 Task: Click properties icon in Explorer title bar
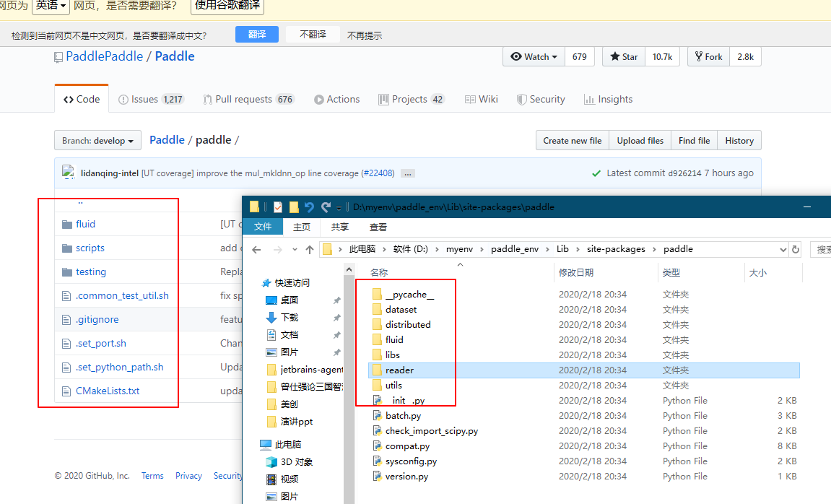[278, 207]
